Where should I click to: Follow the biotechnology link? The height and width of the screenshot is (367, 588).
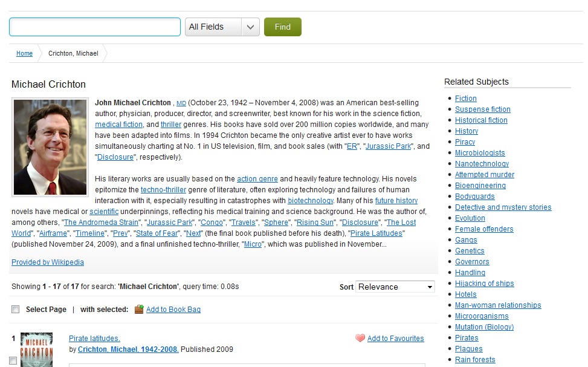pos(311,200)
